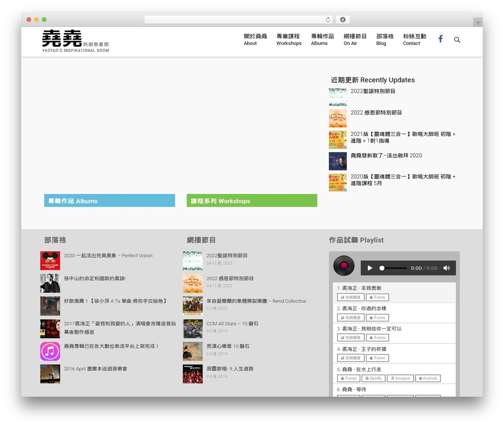Screen dimensions: 504x427
Task: Open recent update 2022聖誕特別節目
Action: (x=373, y=91)
